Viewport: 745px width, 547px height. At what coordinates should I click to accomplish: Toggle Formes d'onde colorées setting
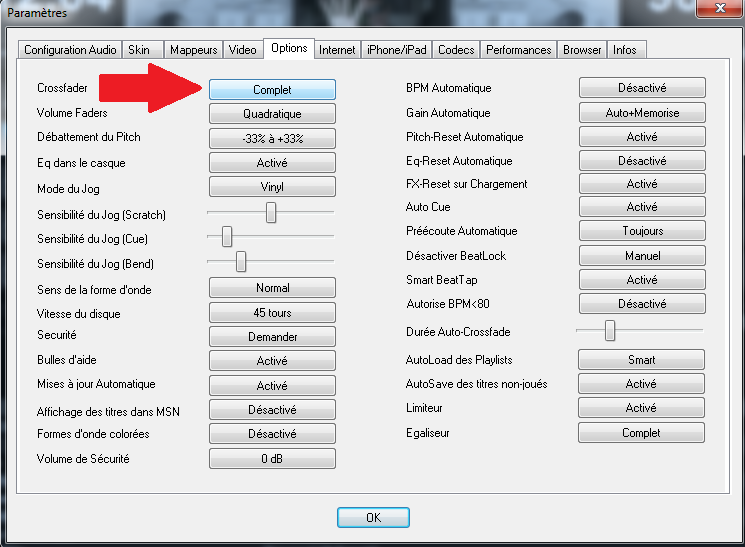tap(272, 433)
